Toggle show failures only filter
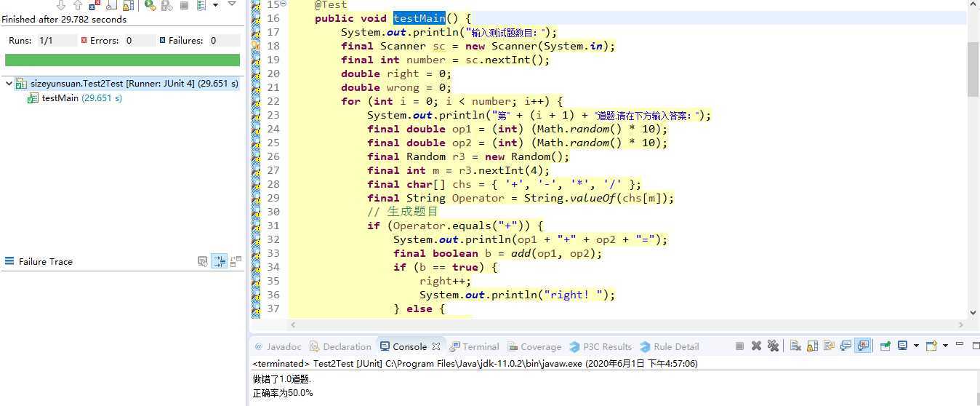The width and height of the screenshot is (980, 406). (x=95, y=5)
